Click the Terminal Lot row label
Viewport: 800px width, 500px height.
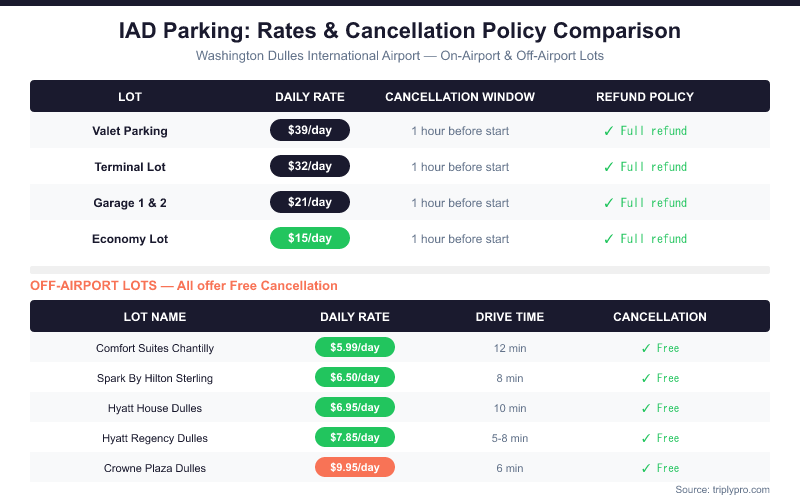(130, 167)
